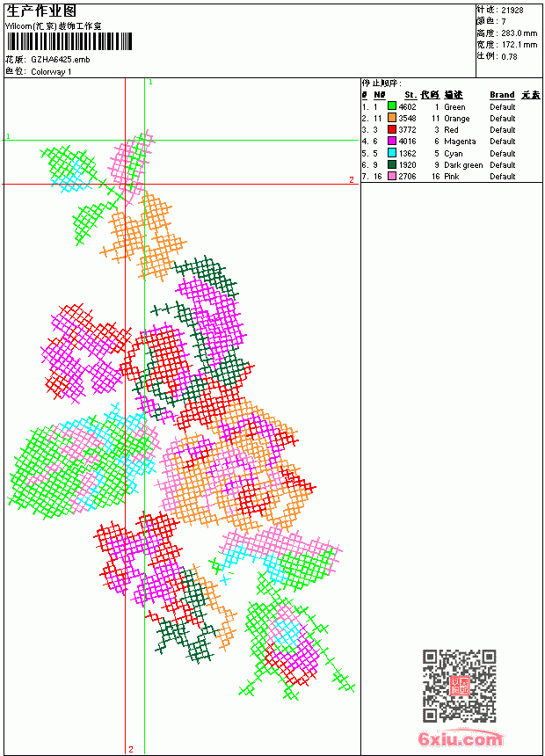Screen dimensions: 545x756
Task: Click the 6xiu.com watermark link
Action: [x=460, y=738]
